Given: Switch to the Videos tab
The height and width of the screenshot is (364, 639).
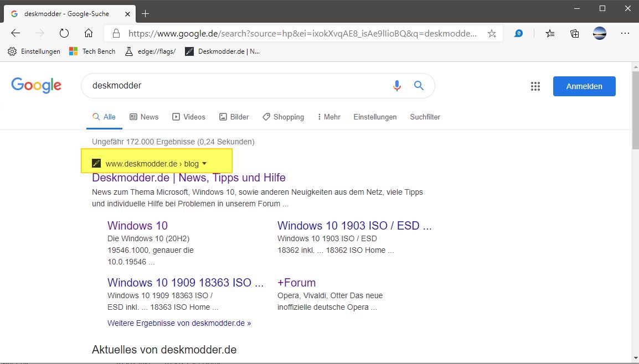Looking at the screenshot, I should [x=189, y=117].
